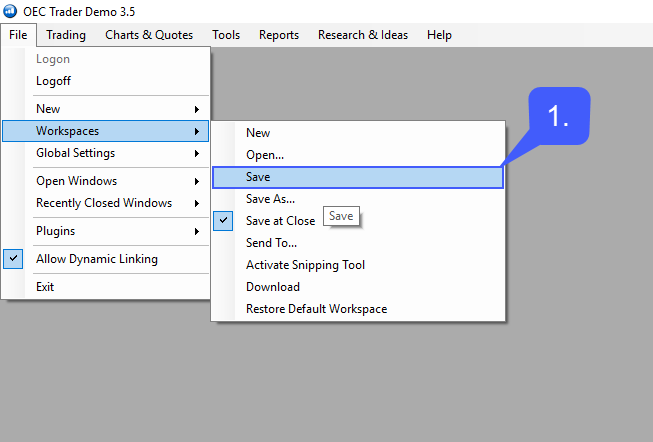This screenshot has width=653, height=442.
Task: Open the Charts & Quotes menu
Action: 149,35
